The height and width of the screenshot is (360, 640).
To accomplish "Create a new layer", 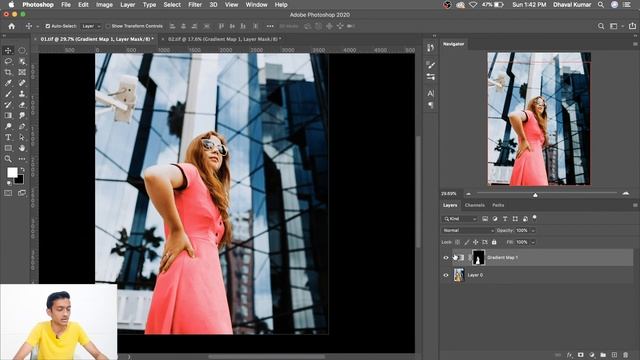I will (614, 355).
